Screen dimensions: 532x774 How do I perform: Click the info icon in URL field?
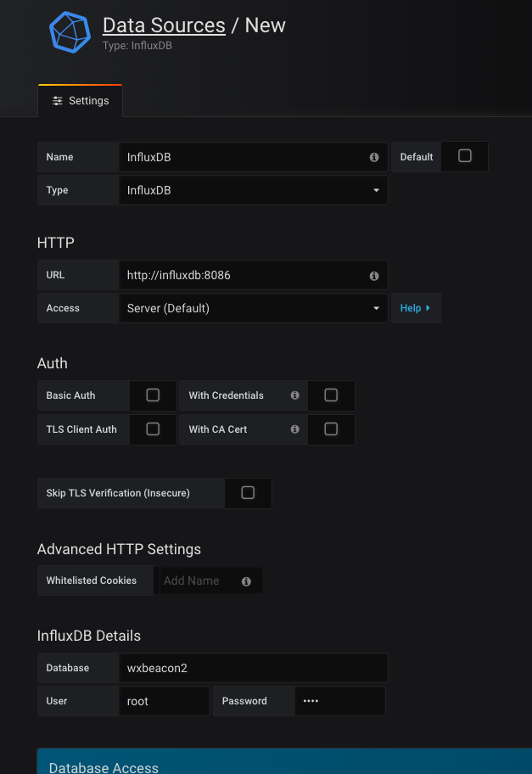(x=374, y=276)
